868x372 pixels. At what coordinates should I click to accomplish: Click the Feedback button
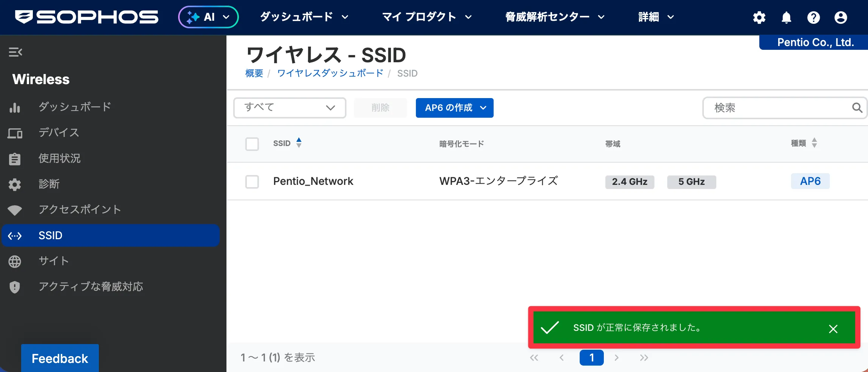[60, 358]
